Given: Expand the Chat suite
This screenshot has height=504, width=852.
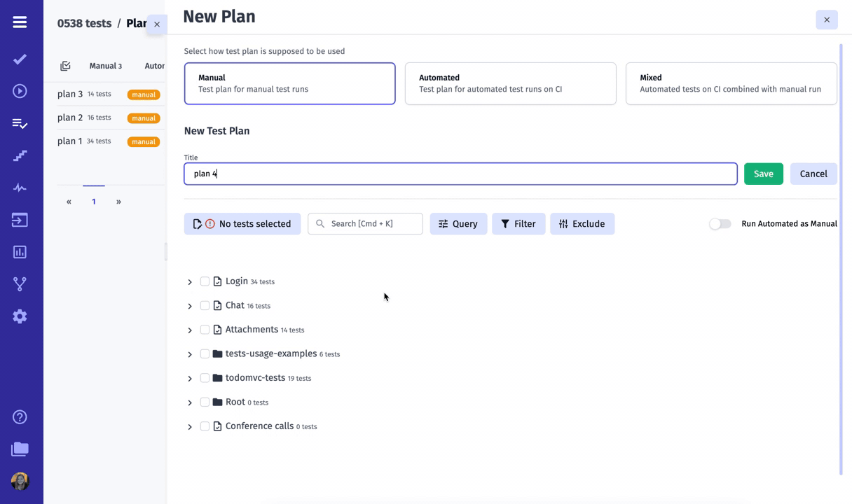Looking at the screenshot, I should point(190,306).
